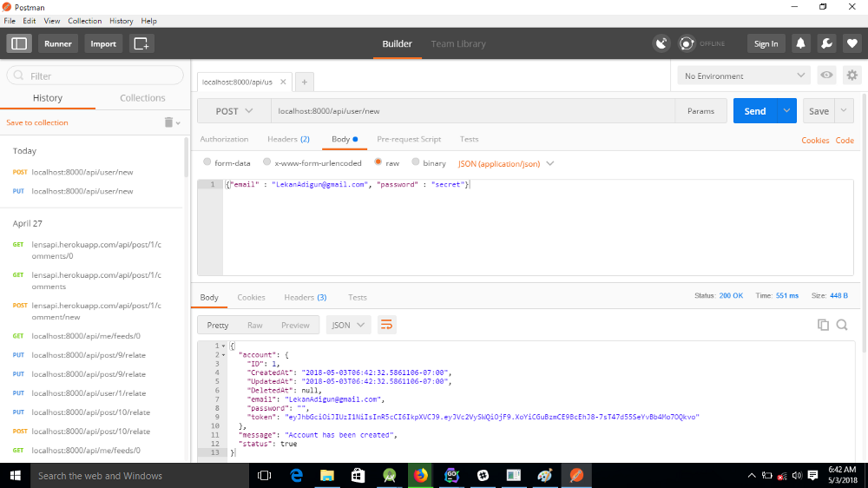Open the Collection menu

click(x=85, y=21)
